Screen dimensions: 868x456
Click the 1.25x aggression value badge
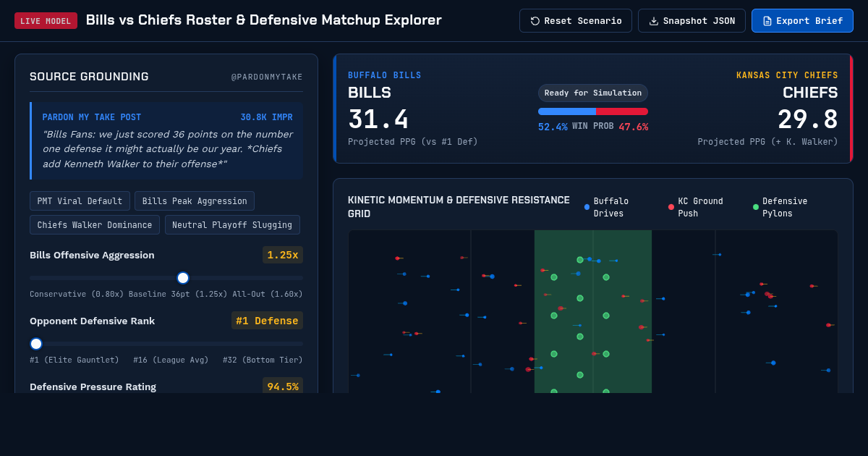[x=283, y=255]
